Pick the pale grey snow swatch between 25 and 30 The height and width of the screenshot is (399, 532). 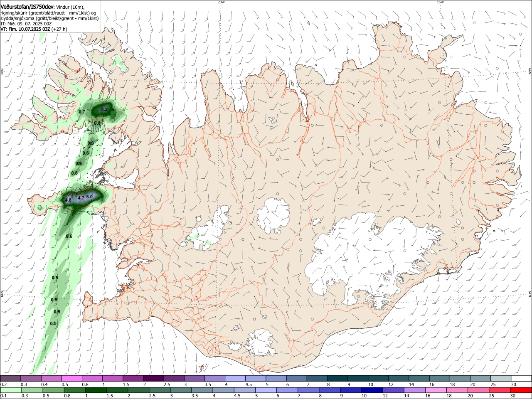[501, 378]
